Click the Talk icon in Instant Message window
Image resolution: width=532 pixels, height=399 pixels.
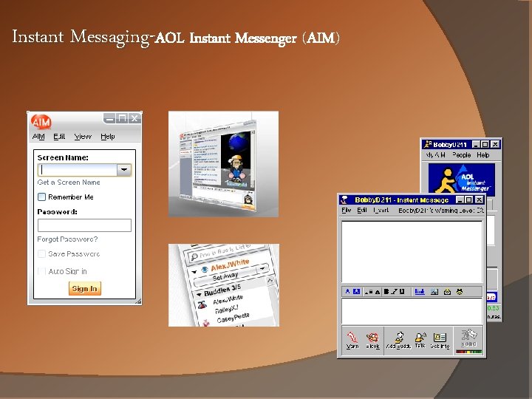(x=420, y=339)
